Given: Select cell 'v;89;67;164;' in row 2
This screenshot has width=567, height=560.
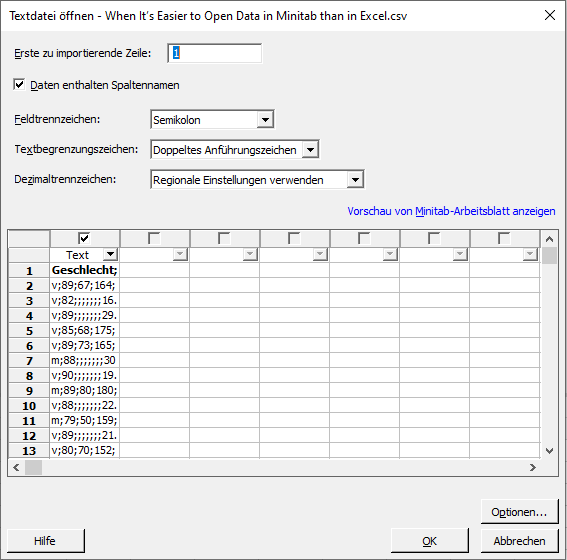Looking at the screenshot, I should click(84, 285).
